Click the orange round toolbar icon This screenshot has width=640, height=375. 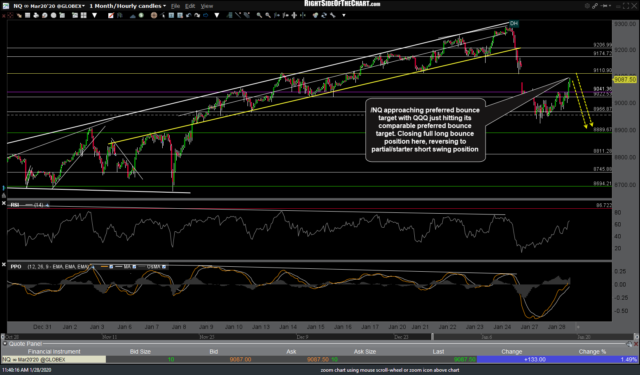pos(154,15)
